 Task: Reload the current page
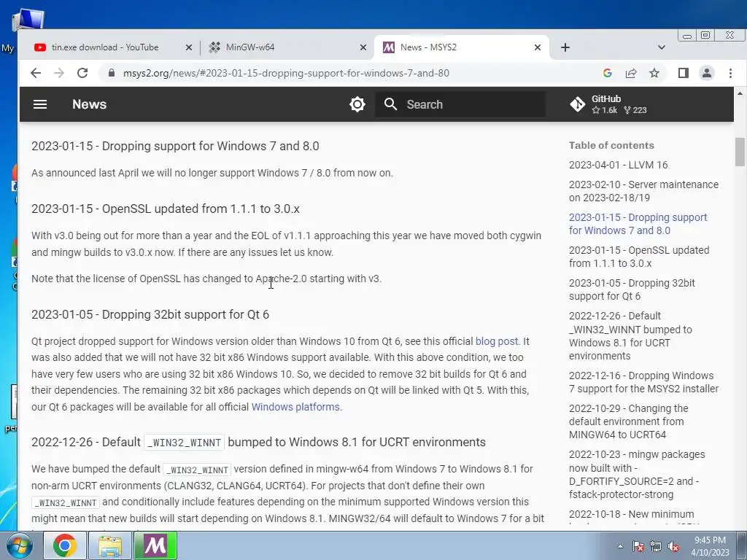[82, 73]
